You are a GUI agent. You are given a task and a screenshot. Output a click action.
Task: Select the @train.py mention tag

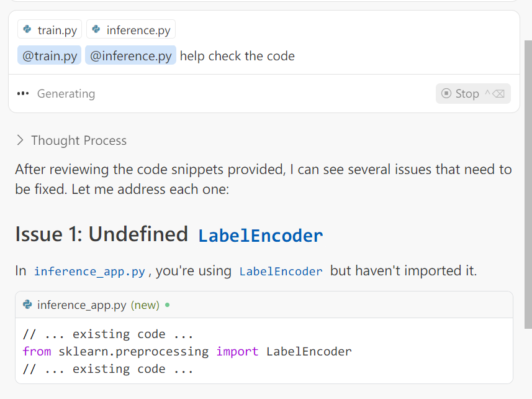[x=50, y=55]
